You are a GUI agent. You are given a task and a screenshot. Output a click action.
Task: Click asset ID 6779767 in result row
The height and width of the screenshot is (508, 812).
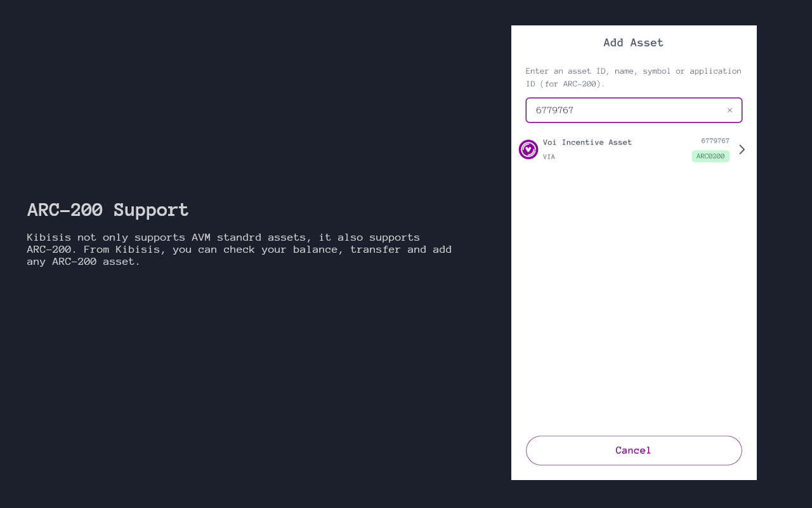click(715, 141)
